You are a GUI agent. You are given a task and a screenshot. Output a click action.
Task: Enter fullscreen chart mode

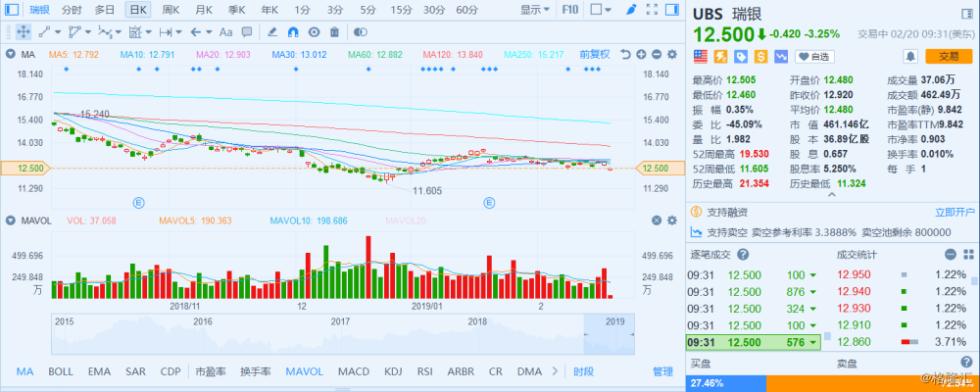pyautogui.click(x=652, y=10)
